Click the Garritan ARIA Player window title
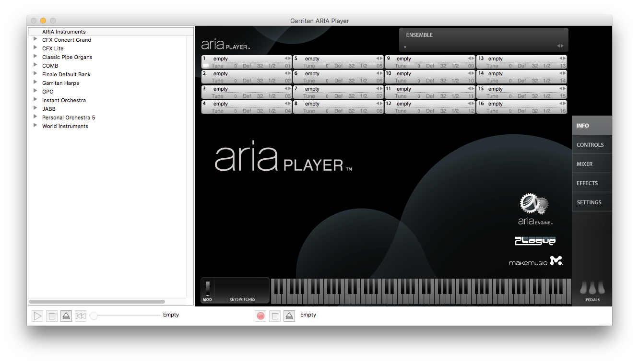The width and height of the screenshot is (639, 364). [x=319, y=21]
